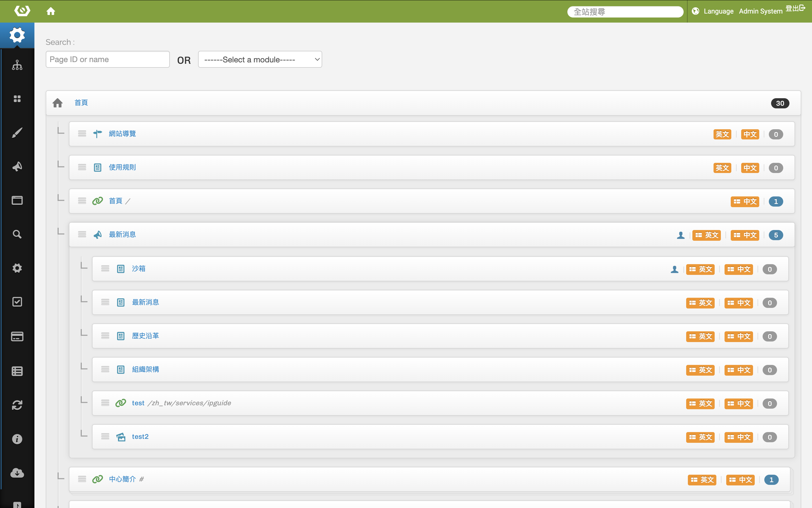Collapse 最新消息 using its count badge 5
Viewport: 812px width, 508px height.
click(776, 235)
